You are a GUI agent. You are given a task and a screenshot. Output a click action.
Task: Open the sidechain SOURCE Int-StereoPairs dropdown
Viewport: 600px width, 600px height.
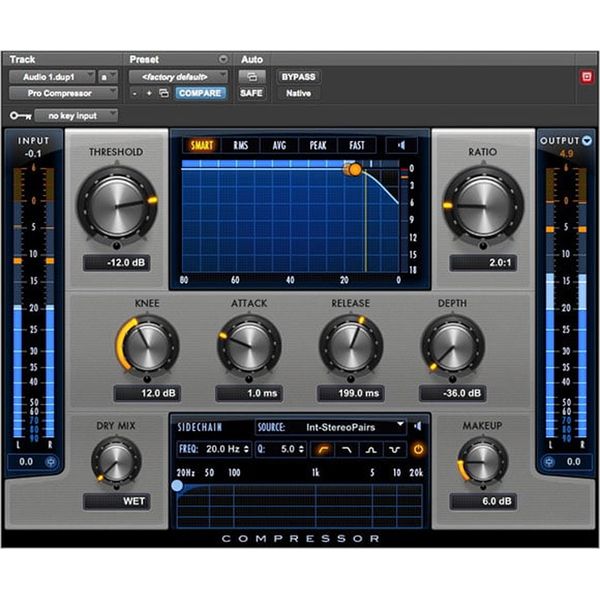pyautogui.click(x=330, y=427)
